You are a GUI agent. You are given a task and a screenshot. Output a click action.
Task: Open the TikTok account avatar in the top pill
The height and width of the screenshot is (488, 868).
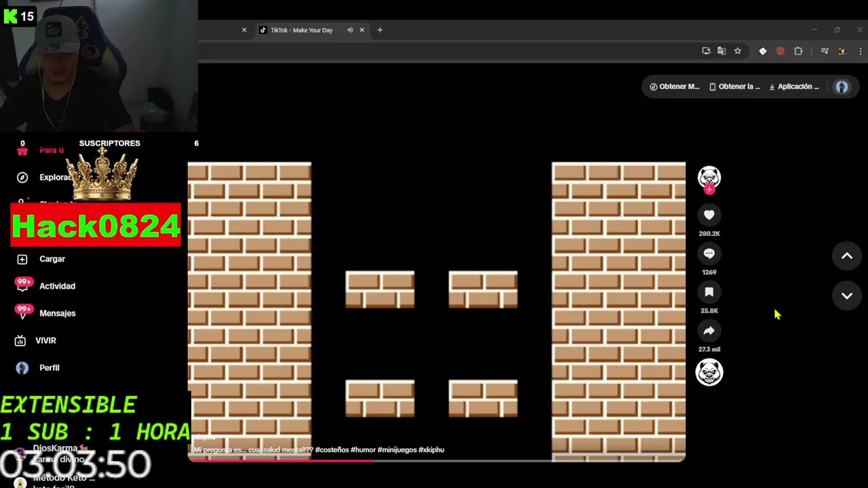(x=842, y=87)
